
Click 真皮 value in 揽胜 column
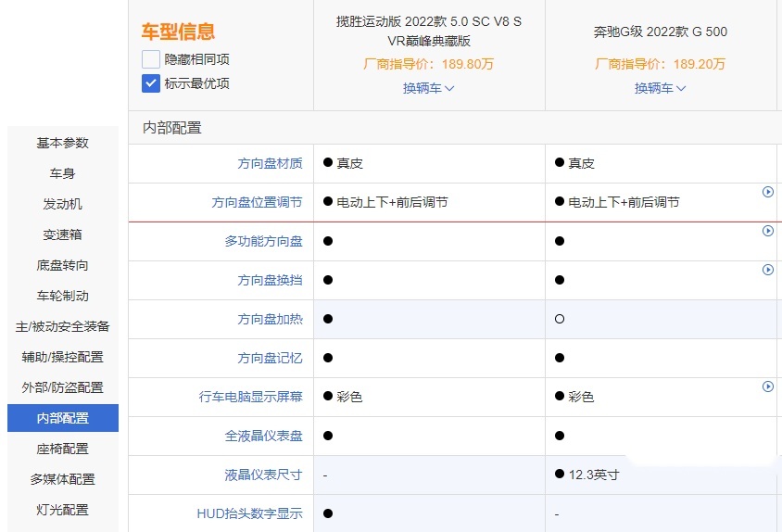click(x=349, y=163)
